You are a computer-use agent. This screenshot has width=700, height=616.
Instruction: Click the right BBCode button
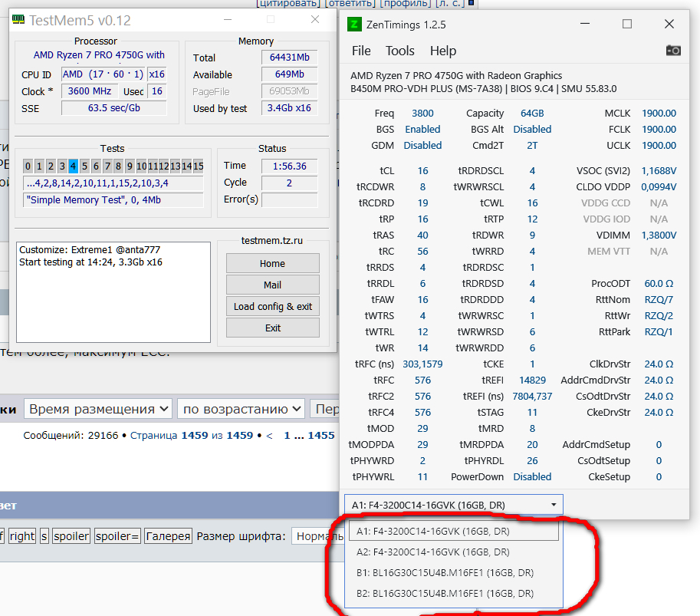[x=22, y=536]
